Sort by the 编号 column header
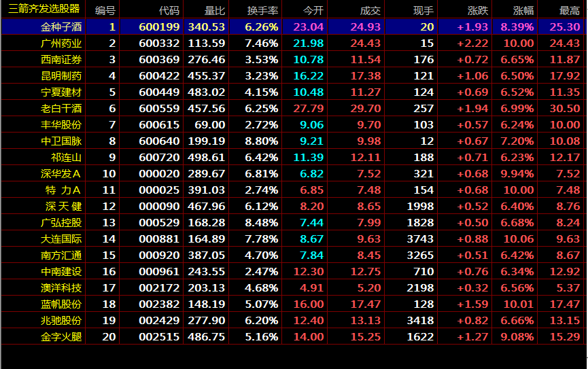 [x=105, y=10]
